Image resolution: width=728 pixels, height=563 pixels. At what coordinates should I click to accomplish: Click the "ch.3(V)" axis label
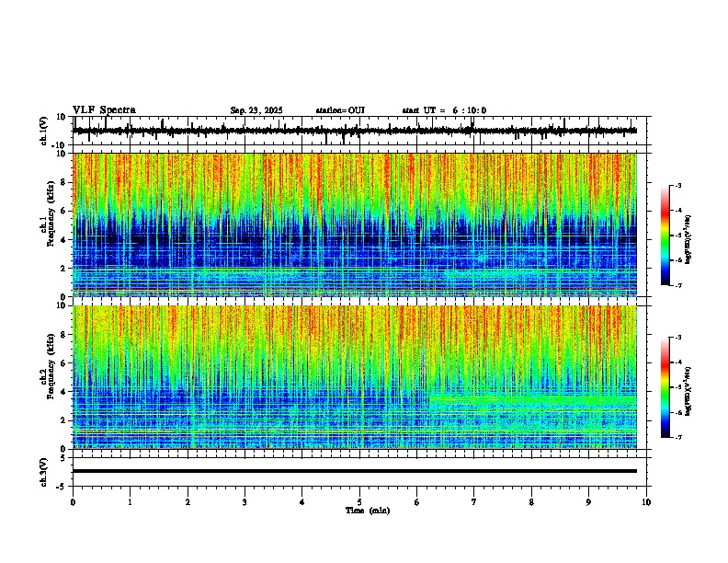pos(43,472)
